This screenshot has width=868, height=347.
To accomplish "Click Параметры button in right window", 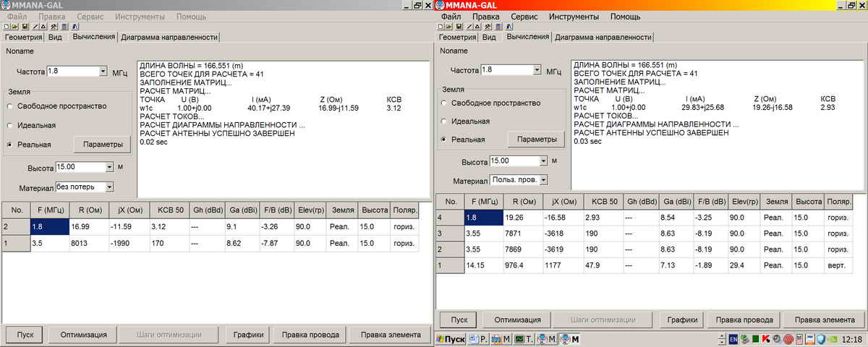I will pyautogui.click(x=537, y=139).
